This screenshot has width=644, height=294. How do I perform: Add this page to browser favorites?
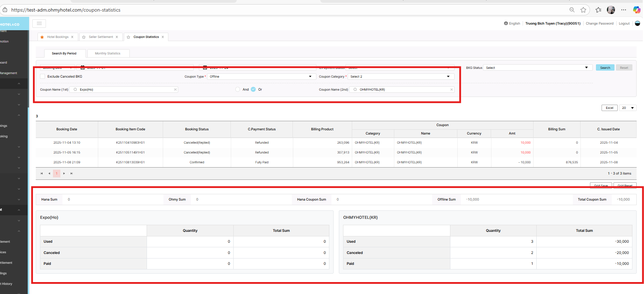tap(583, 10)
